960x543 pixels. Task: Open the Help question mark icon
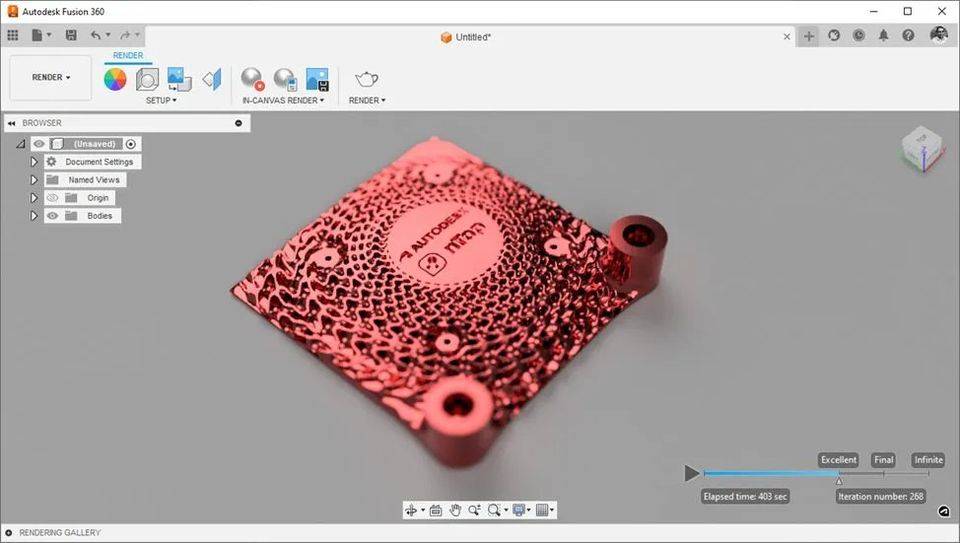(x=908, y=36)
